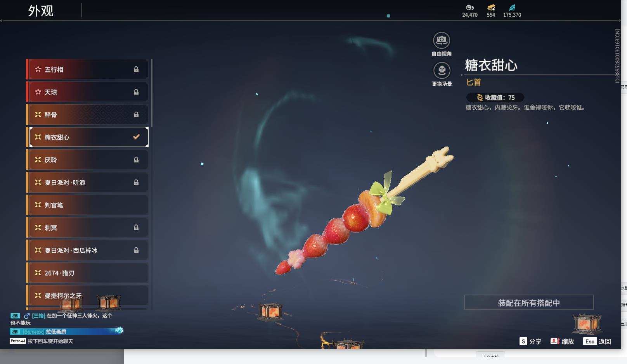
Task: Click the channel icon before [Белнеж]
Action: coord(15,332)
